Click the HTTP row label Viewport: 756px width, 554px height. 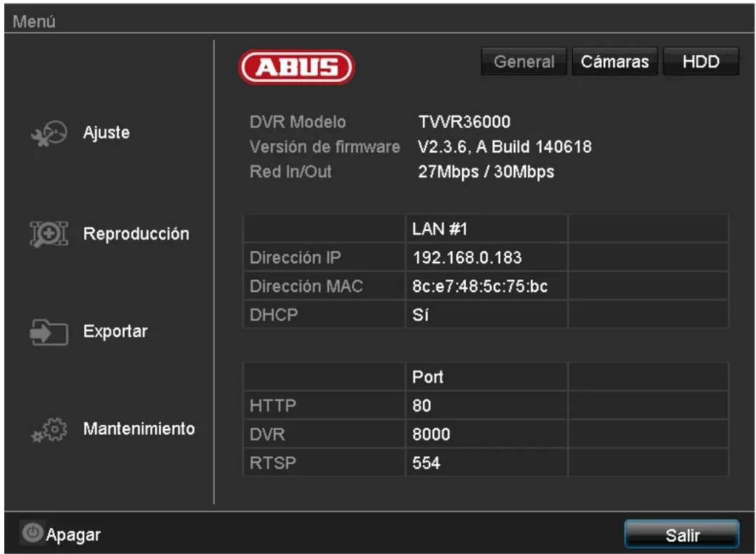(272, 406)
